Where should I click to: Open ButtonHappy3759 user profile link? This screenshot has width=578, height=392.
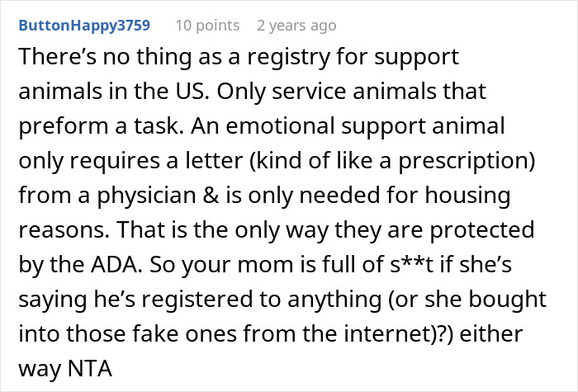click(x=84, y=26)
